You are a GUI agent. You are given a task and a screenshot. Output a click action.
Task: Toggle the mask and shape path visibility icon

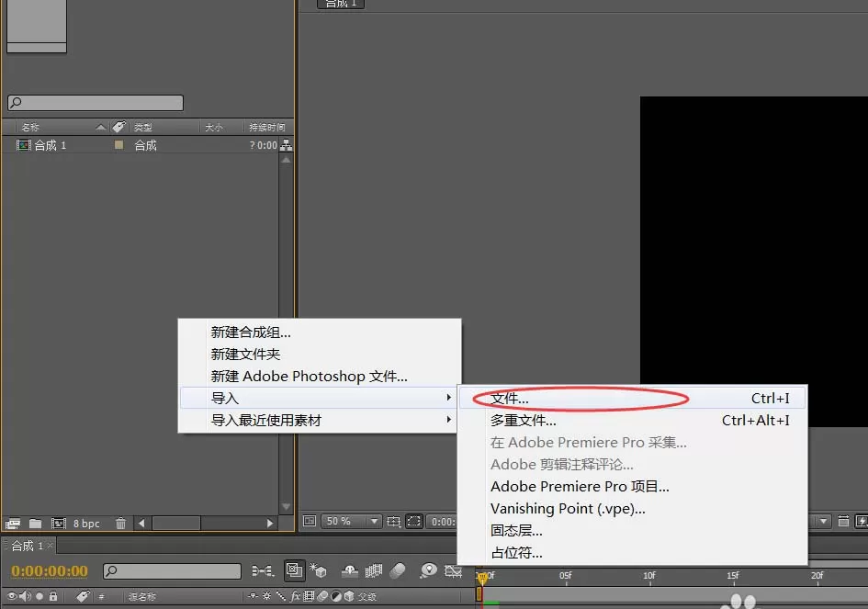[x=414, y=521]
